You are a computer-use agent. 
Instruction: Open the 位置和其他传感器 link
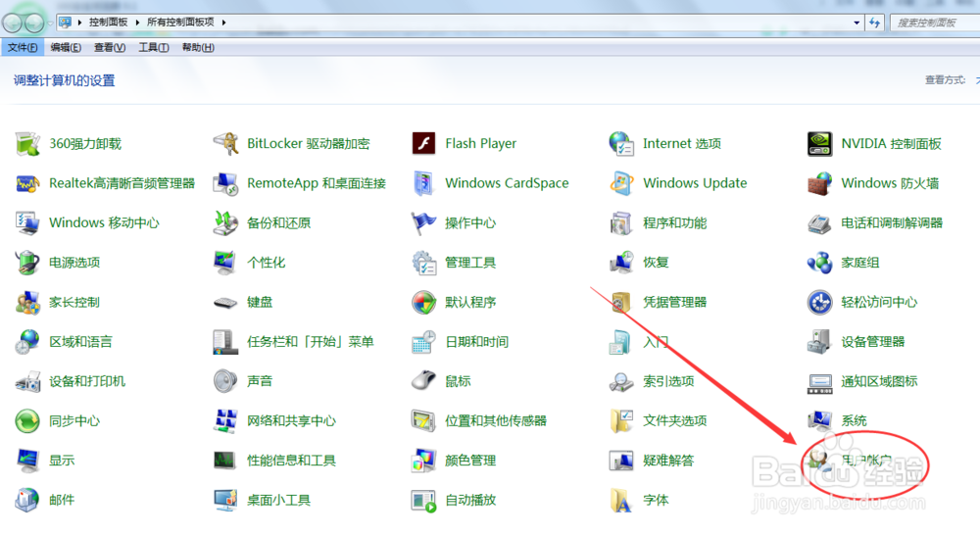coord(496,421)
